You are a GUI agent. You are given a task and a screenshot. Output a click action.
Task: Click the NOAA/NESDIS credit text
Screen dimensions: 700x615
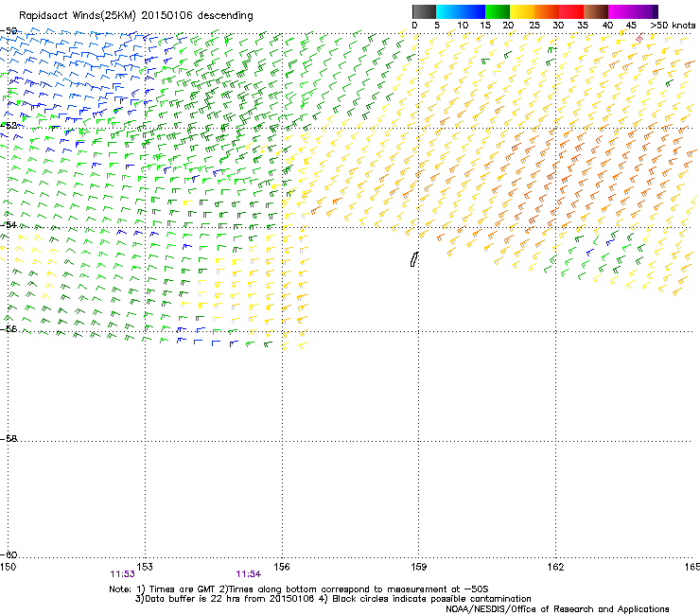(x=557, y=609)
